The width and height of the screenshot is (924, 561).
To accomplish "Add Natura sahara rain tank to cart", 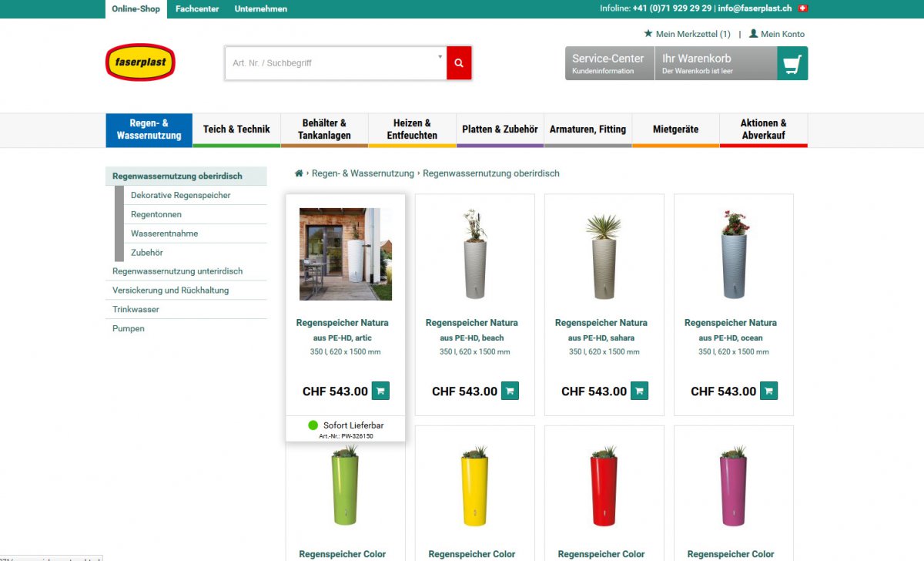I will click(x=639, y=391).
